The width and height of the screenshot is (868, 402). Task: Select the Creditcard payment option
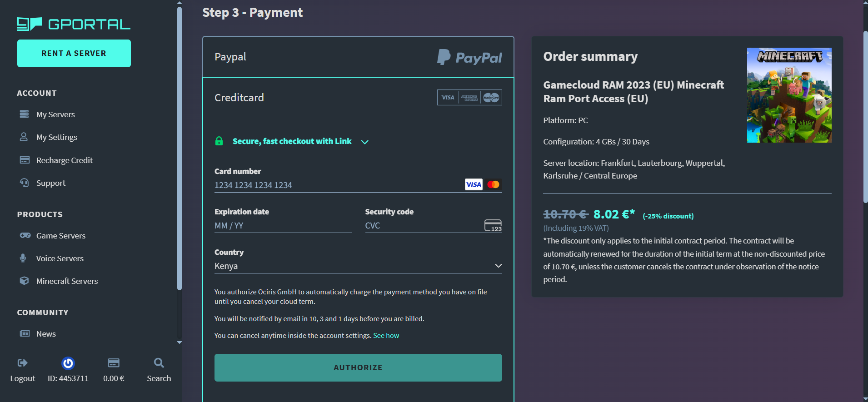click(358, 98)
